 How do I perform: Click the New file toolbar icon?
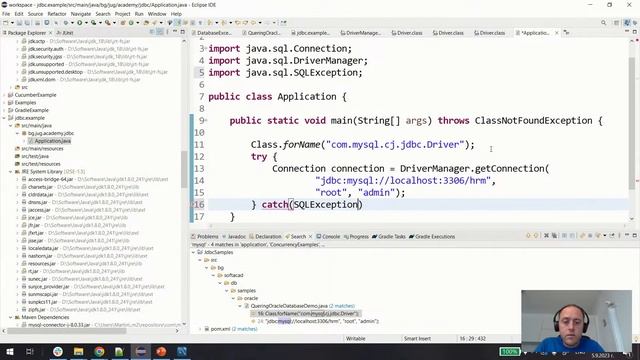[x=6, y=23]
